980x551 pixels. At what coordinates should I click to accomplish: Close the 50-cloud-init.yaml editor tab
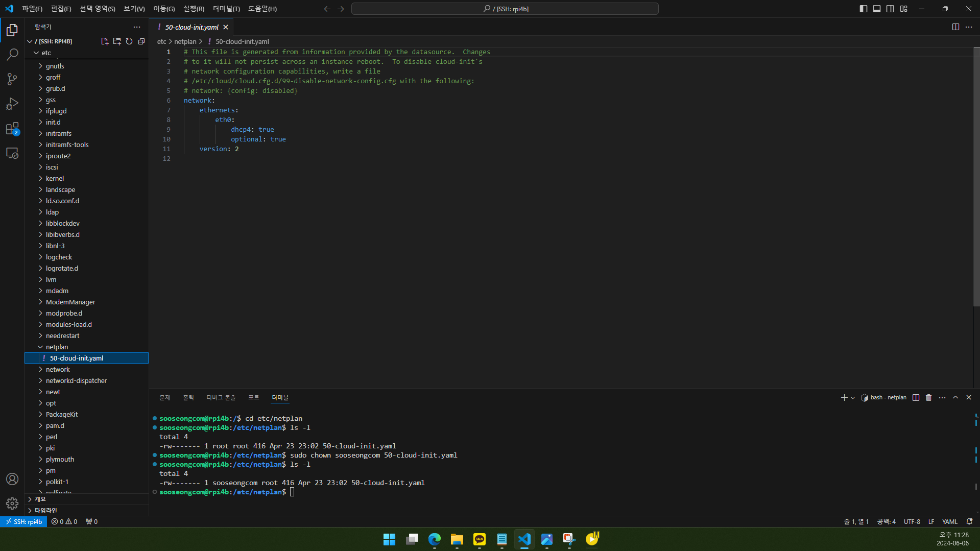pos(226,27)
